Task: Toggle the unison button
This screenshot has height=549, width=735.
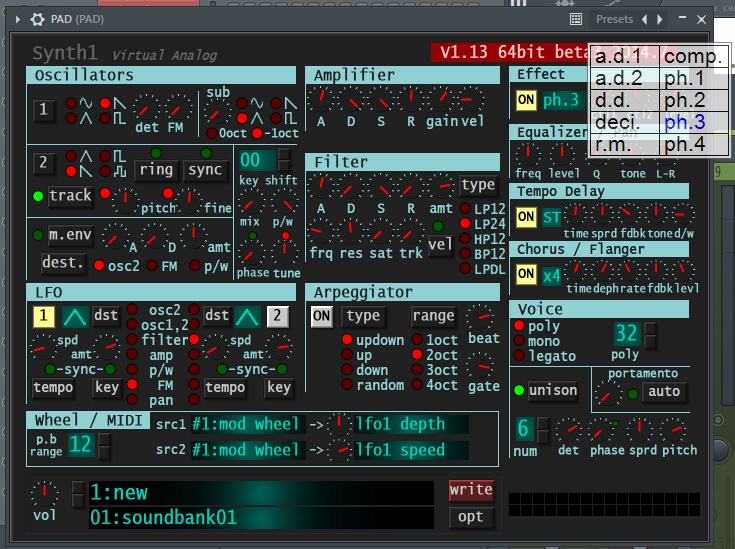Action: pos(553,390)
